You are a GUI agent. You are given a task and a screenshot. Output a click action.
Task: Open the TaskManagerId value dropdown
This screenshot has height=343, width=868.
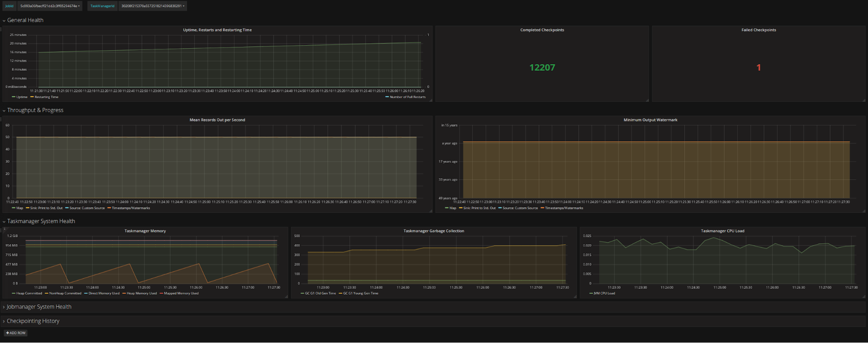tap(153, 6)
